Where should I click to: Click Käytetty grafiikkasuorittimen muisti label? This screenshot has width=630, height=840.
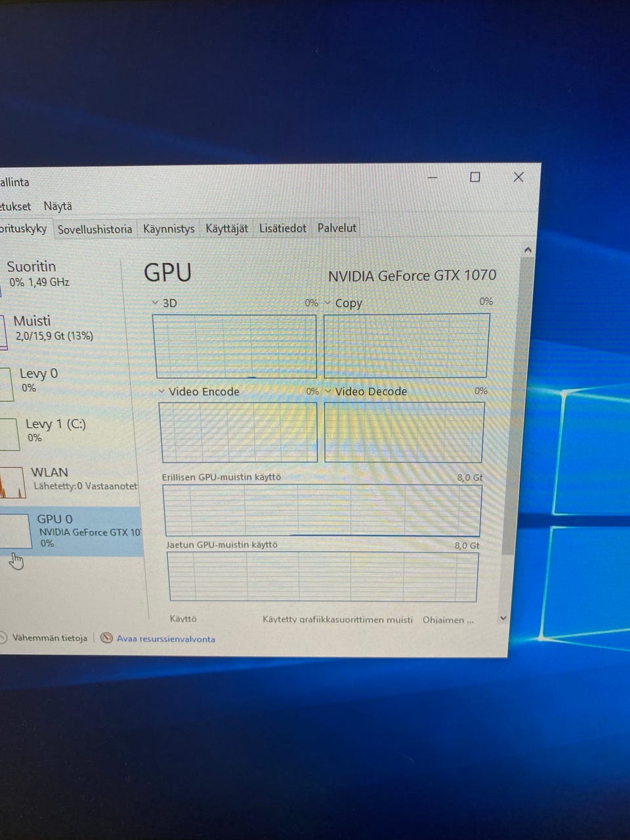click(338, 619)
